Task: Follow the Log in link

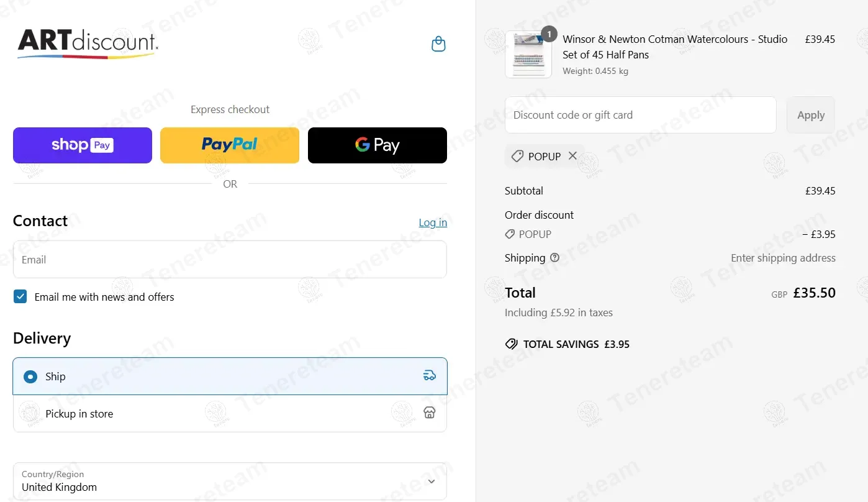Action: [x=433, y=222]
